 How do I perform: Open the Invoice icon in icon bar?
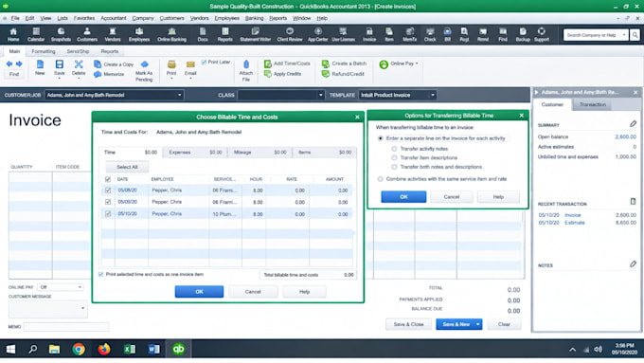pos(369,34)
